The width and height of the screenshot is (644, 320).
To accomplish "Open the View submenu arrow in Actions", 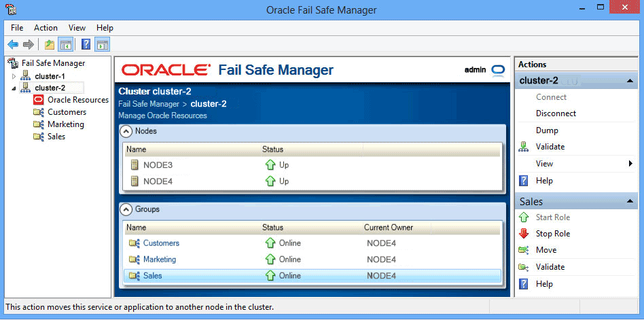I will tap(630, 164).
